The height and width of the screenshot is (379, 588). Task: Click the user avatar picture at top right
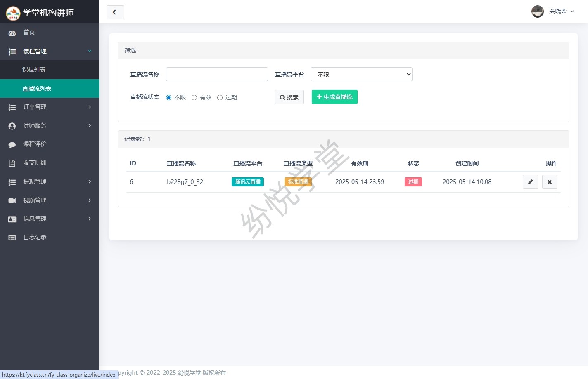[x=537, y=12]
